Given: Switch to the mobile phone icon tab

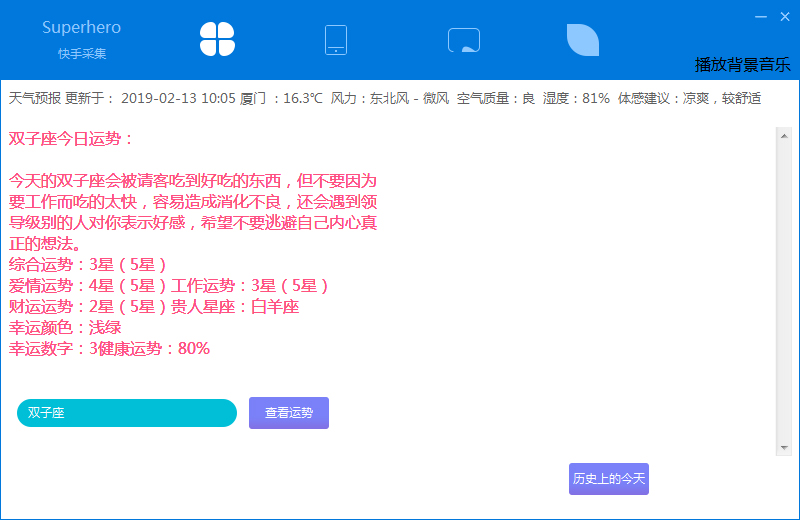Looking at the screenshot, I should [336, 39].
